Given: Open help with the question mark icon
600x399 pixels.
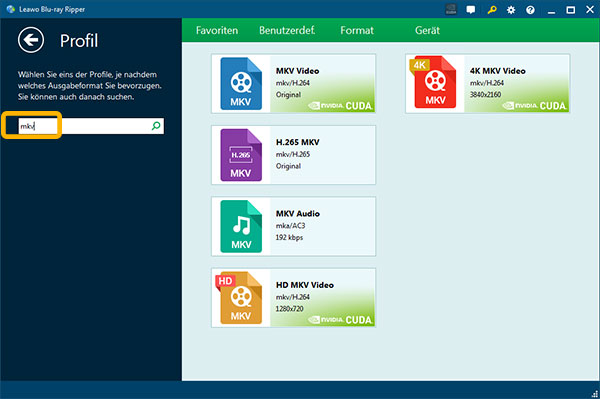Looking at the screenshot, I should [530, 10].
